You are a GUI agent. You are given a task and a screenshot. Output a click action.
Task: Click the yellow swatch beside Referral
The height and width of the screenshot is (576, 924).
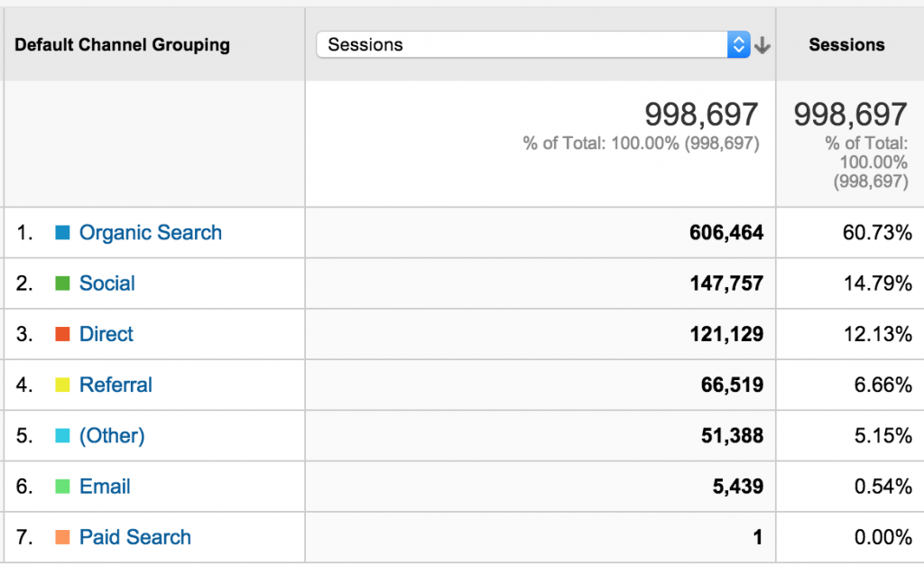(63, 385)
